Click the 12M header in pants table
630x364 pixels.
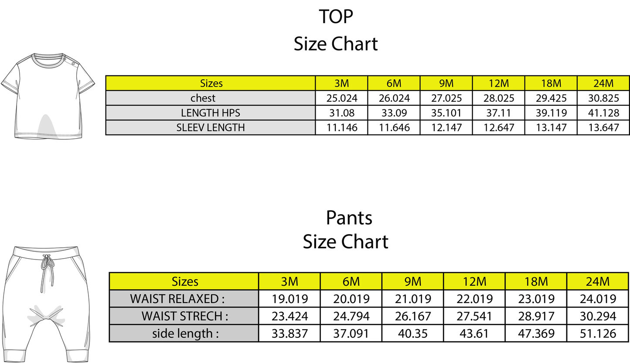point(474,281)
